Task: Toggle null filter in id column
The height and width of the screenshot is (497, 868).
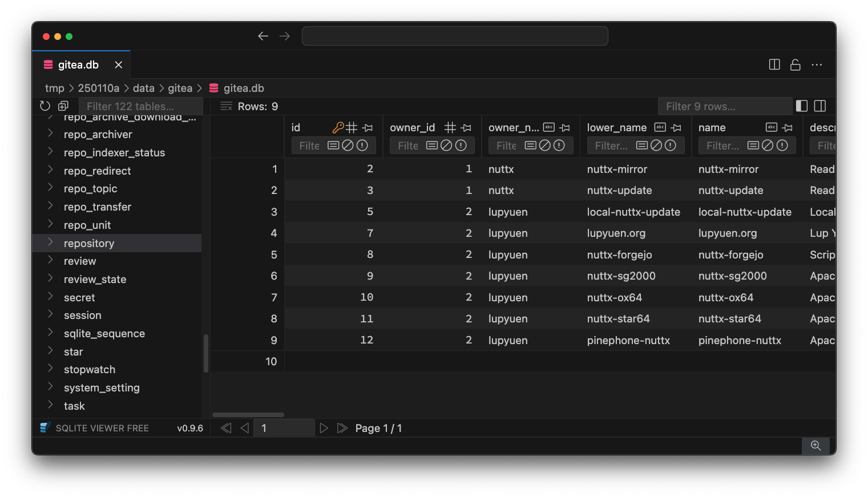Action: click(x=348, y=146)
